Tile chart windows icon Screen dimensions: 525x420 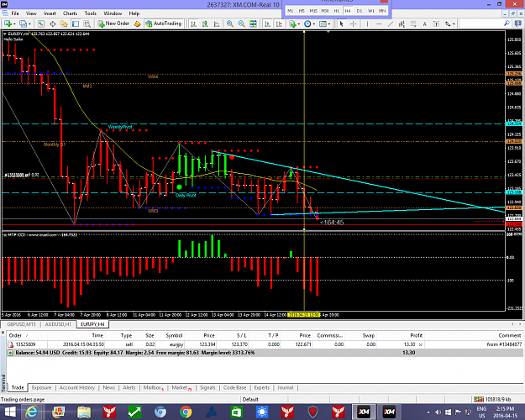coord(253,24)
